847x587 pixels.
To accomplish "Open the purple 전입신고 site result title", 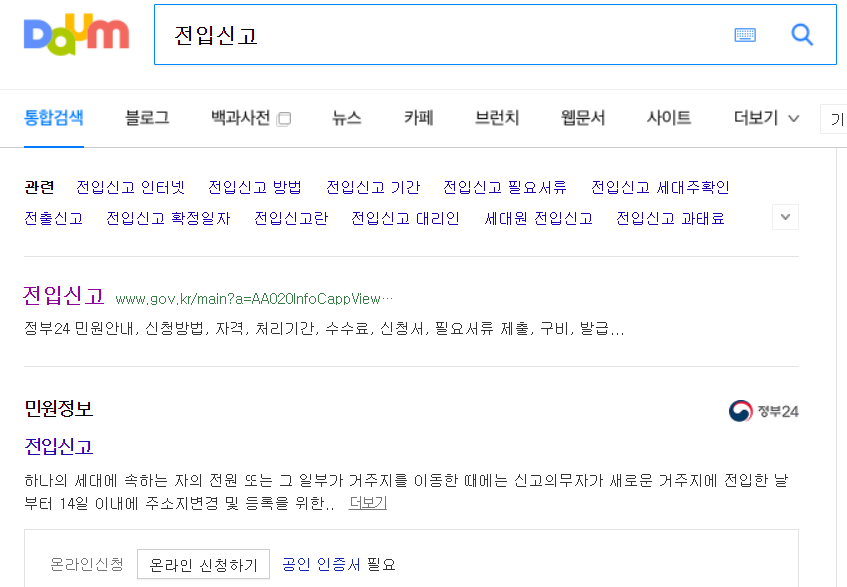I will point(63,296).
